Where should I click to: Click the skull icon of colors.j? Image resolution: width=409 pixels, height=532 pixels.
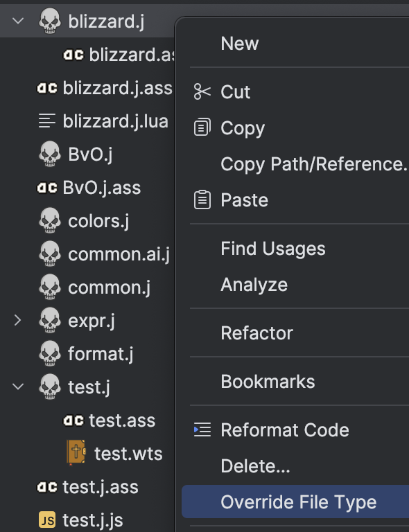click(49, 221)
